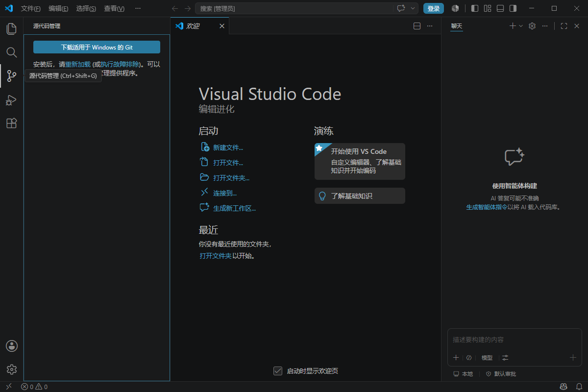Open the 查看 menu
This screenshot has width=588, height=392.
coord(114,8)
